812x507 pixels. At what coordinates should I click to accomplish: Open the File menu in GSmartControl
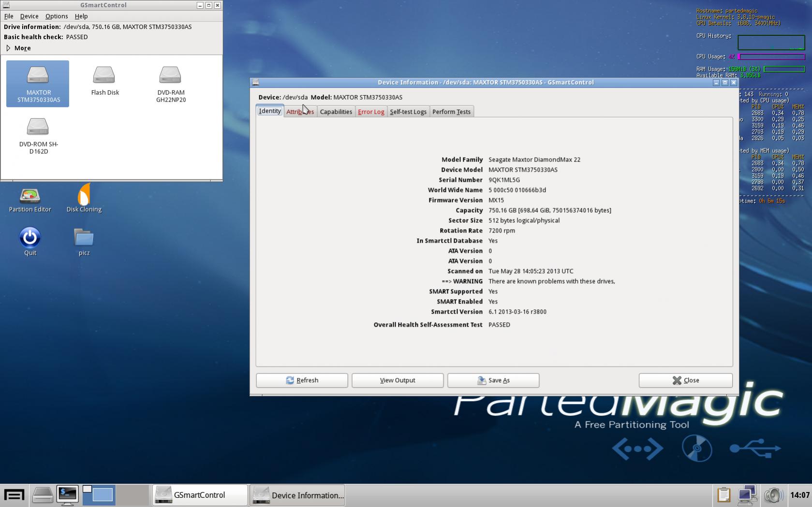(x=9, y=16)
